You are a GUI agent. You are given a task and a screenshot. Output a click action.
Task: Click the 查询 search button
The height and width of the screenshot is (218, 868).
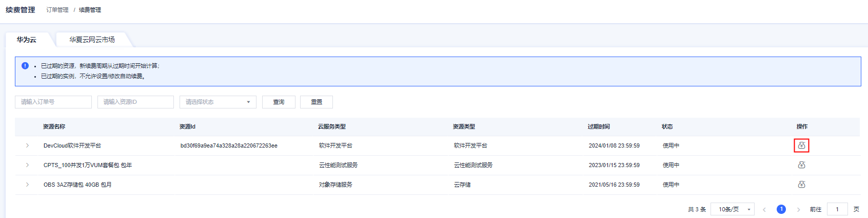pyautogui.click(x=279, y=102)
